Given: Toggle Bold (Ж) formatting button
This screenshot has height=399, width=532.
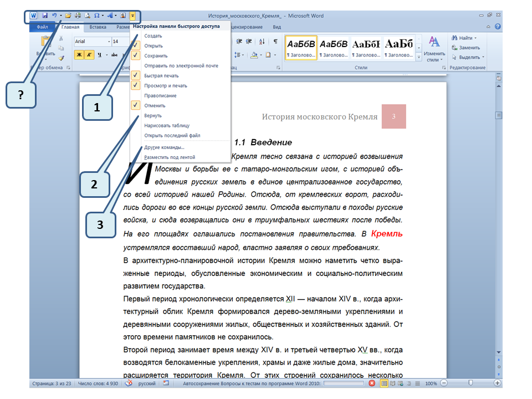Looking at the screenshot, I should [79, 55].
